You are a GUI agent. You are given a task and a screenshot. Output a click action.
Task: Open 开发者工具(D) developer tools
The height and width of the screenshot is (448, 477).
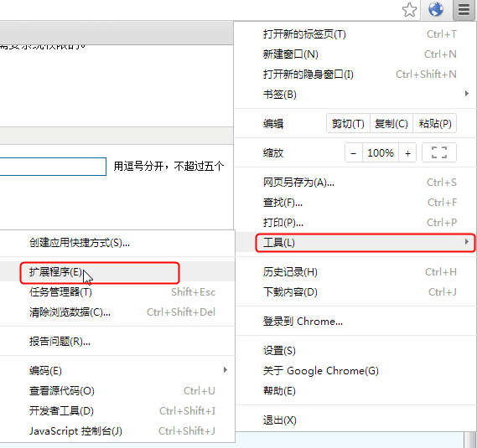click(x=117, y=410)
